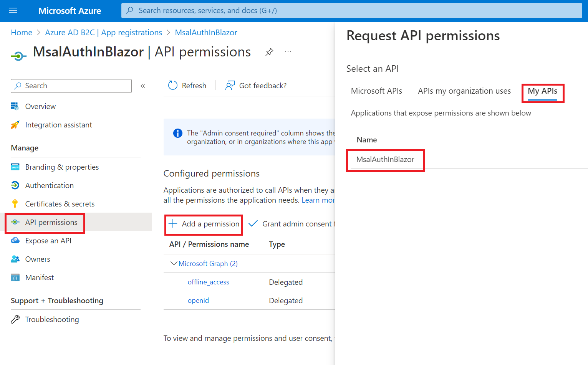588x365 pixels.
Task: Click the Owners people icon
Action: tap(15, 259)
